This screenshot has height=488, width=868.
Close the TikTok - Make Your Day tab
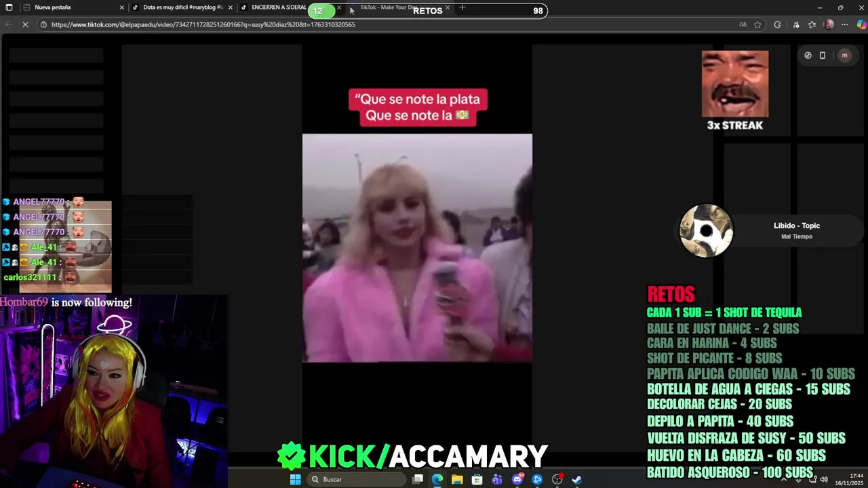[448, 7]
